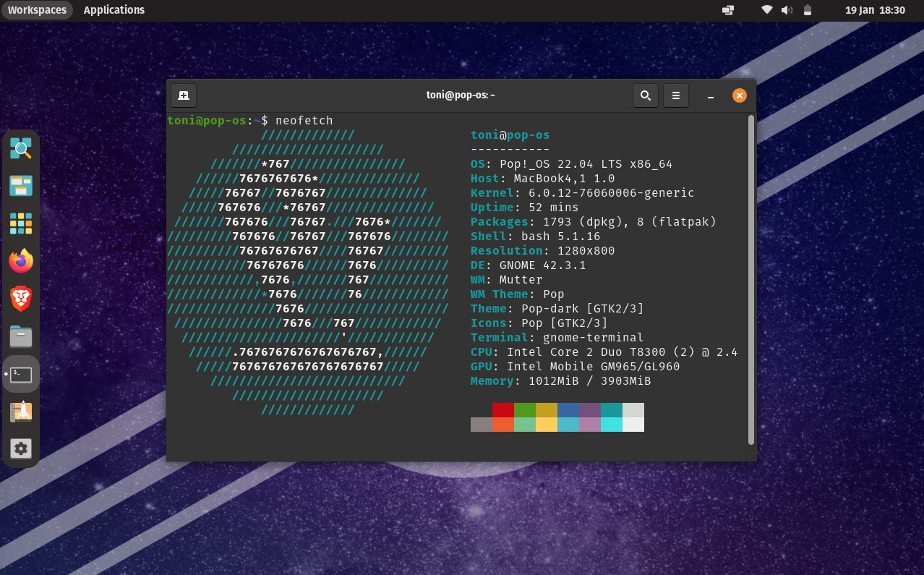The width and height of the screenshot is (924, 575).
Task: Open the Applications menu in top bar
Action: [114, 10]
